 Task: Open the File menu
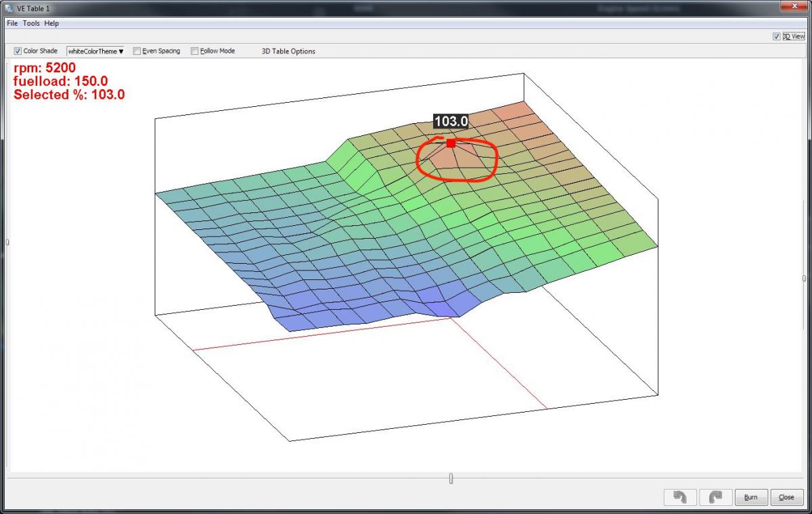tap(12, 23)
